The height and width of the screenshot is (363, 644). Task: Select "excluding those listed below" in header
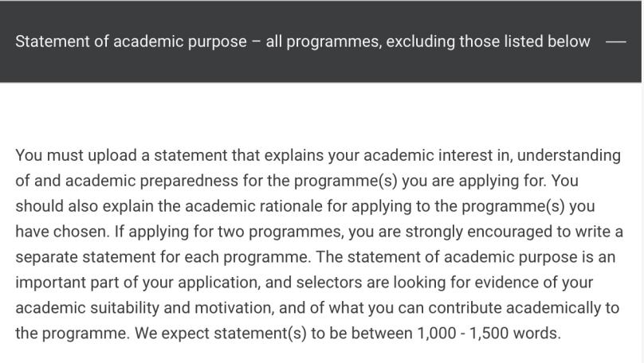click(488, 41)
